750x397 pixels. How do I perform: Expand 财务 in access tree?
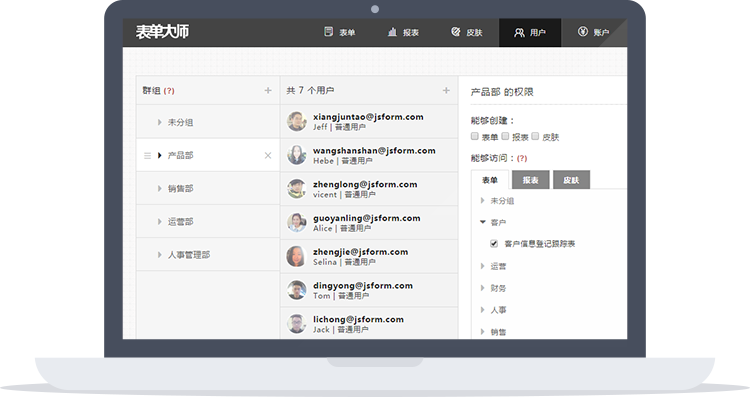pos(483,288)
